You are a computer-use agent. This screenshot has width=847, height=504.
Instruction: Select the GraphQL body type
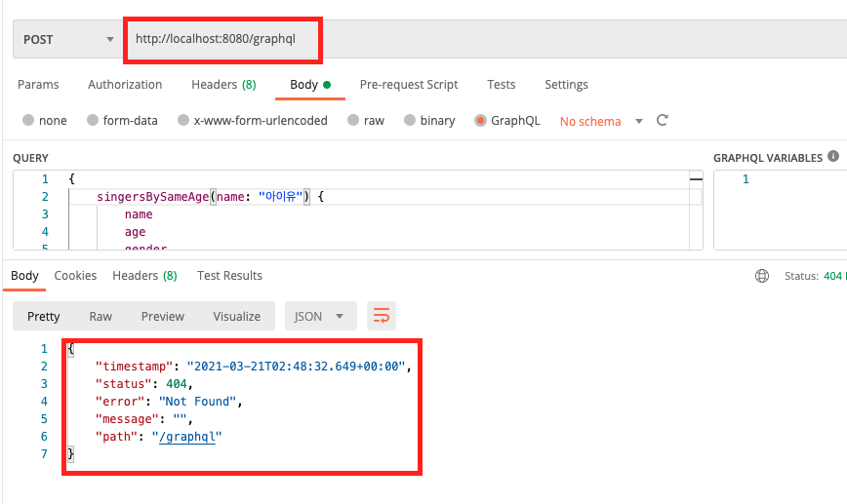pos(507,120)
